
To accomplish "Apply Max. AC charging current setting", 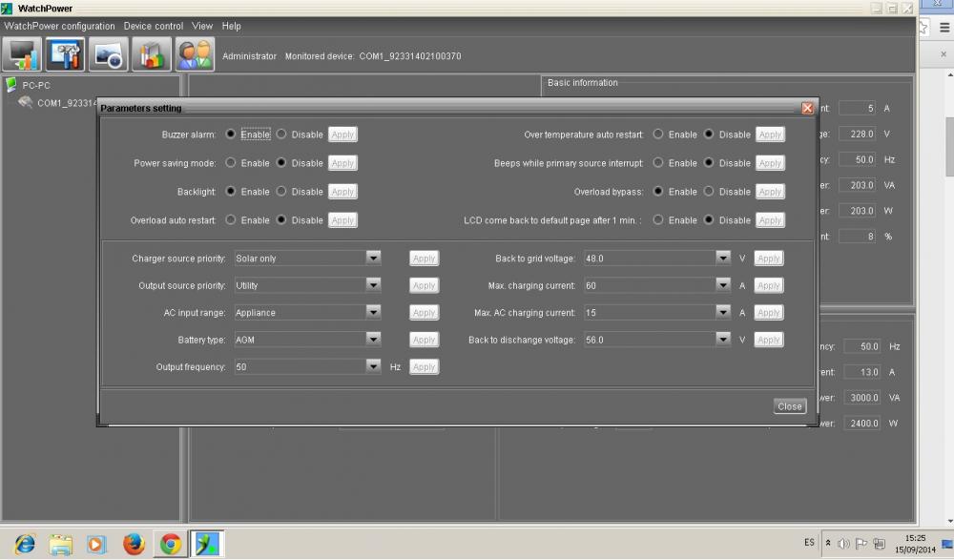I will pos(768,313).
